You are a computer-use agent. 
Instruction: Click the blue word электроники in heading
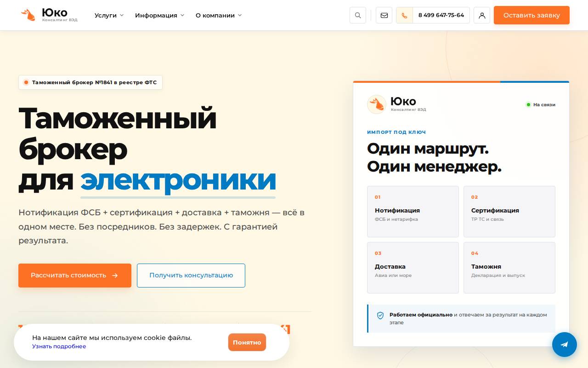point(178,180)
